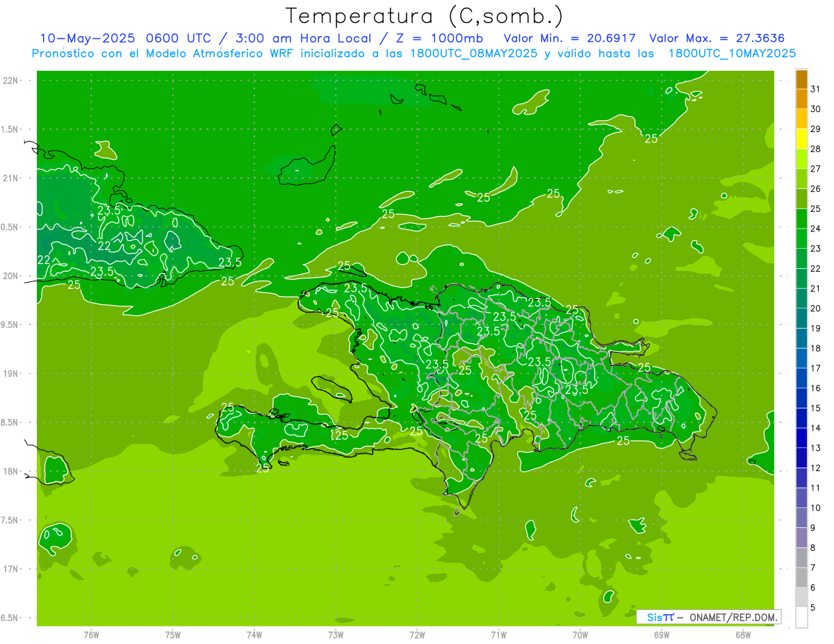834x644 pixels.
Task: Click the gray scale band between 6 and 7
Action: pyautogui.click(x=801, y=578)
